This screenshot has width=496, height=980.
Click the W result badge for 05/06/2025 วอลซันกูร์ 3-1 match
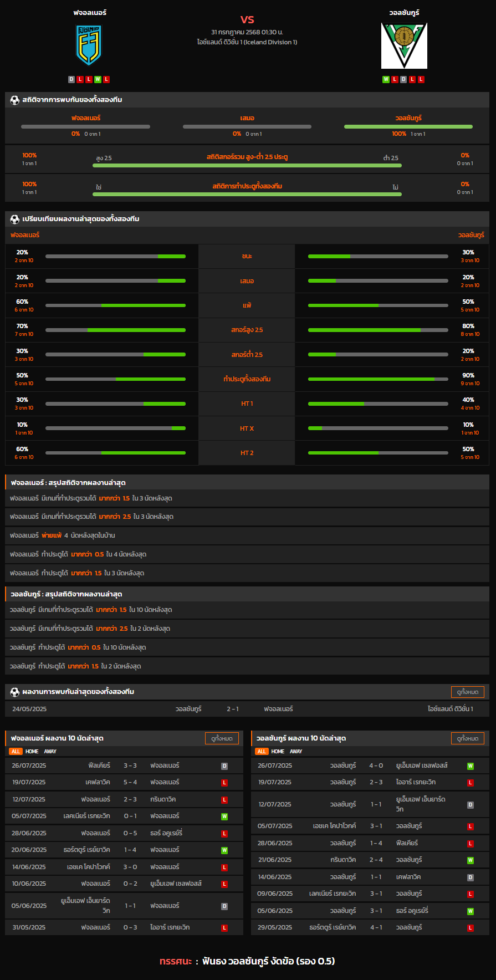(x=471, y=911)
